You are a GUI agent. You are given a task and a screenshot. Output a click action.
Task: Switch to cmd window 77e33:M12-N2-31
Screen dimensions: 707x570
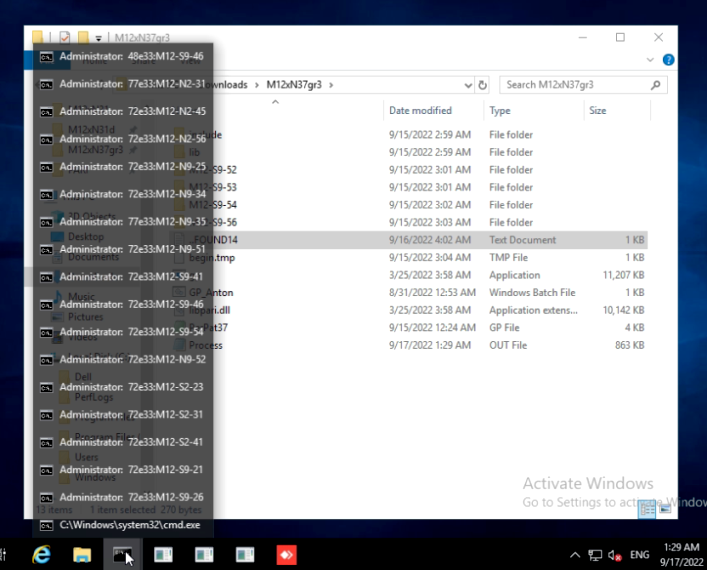tap(123, 84)
